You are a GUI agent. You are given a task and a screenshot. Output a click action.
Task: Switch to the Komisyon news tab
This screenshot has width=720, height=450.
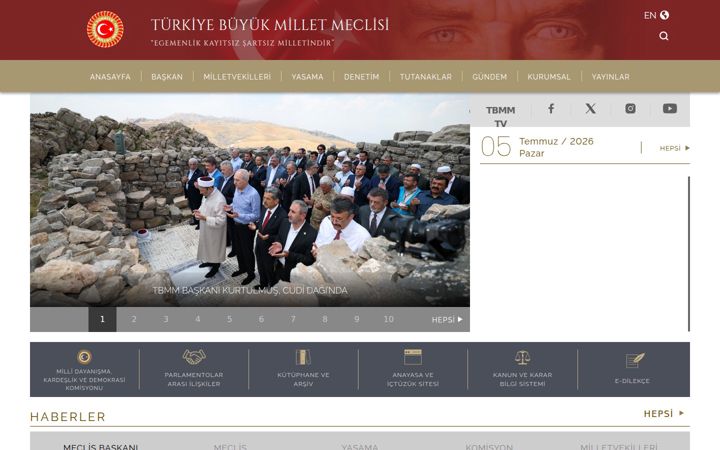489,446
